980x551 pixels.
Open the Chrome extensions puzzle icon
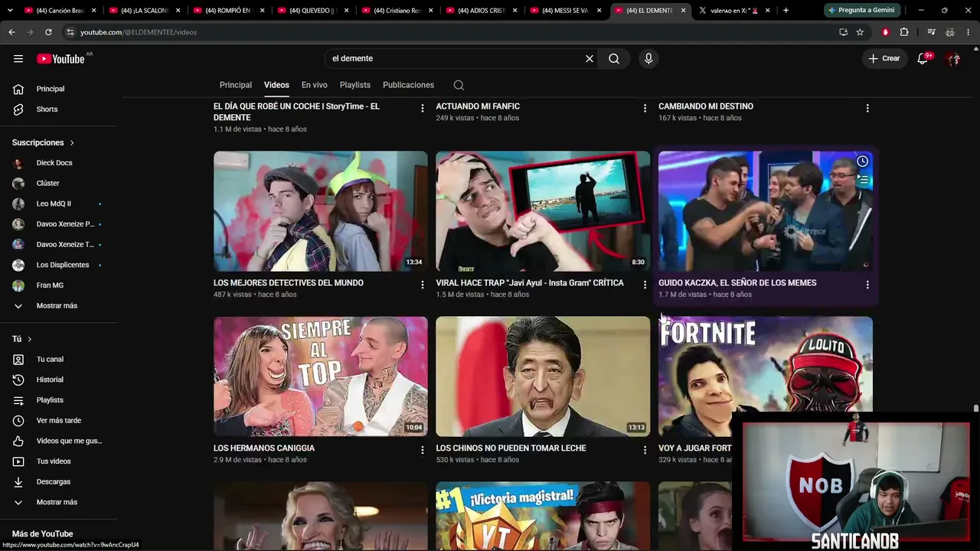tap(904, 32)
